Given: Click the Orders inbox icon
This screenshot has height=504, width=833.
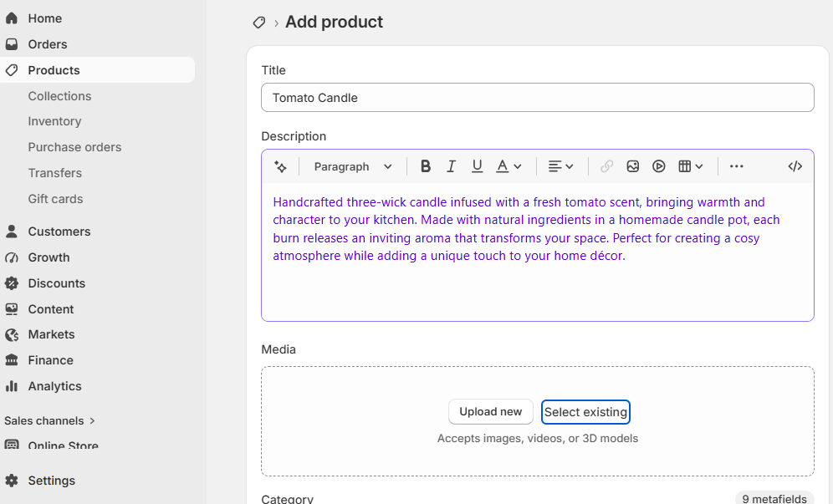Looking at the screenshot, I should click(x=12, y=44).
